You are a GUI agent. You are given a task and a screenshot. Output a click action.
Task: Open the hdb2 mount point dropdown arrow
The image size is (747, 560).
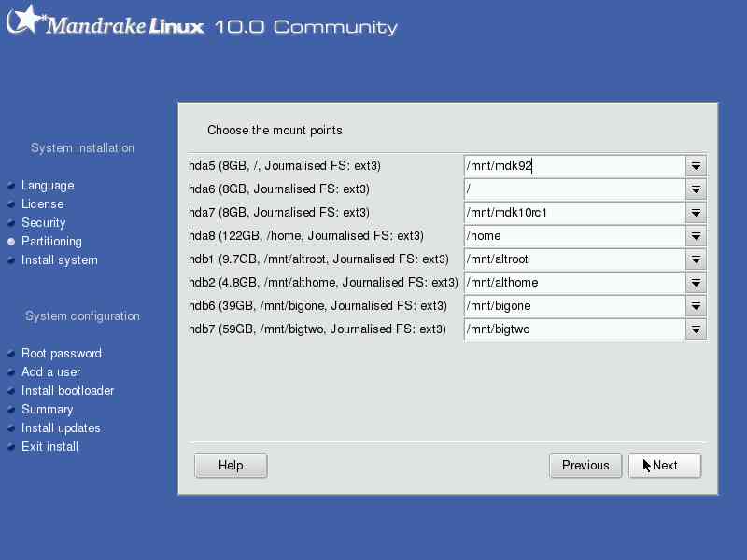pos(696,283)
